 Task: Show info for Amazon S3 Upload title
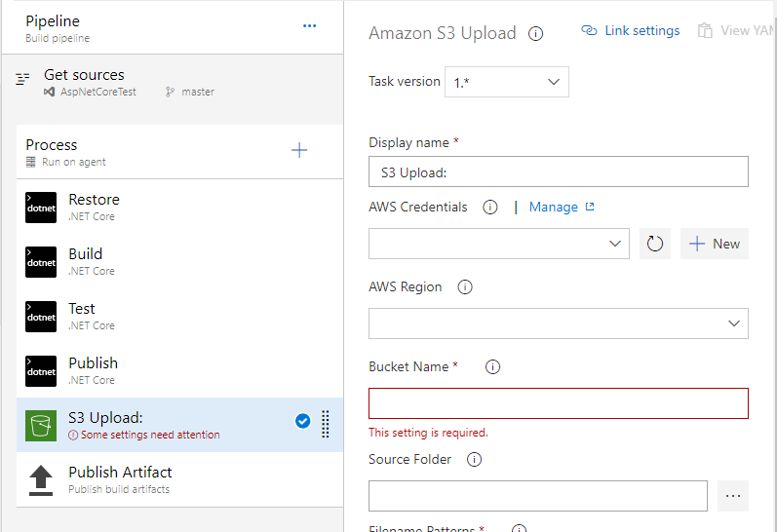(535, 34)
